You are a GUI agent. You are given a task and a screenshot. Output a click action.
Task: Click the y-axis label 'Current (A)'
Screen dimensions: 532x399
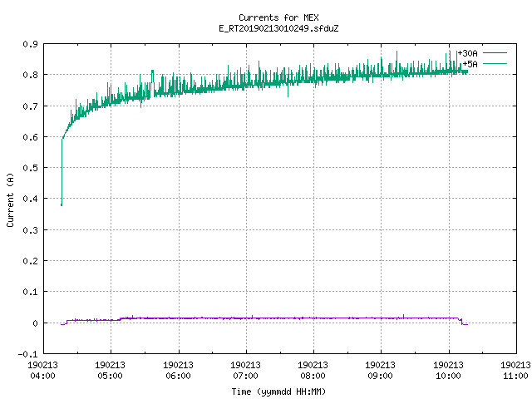tap(10, 199)
